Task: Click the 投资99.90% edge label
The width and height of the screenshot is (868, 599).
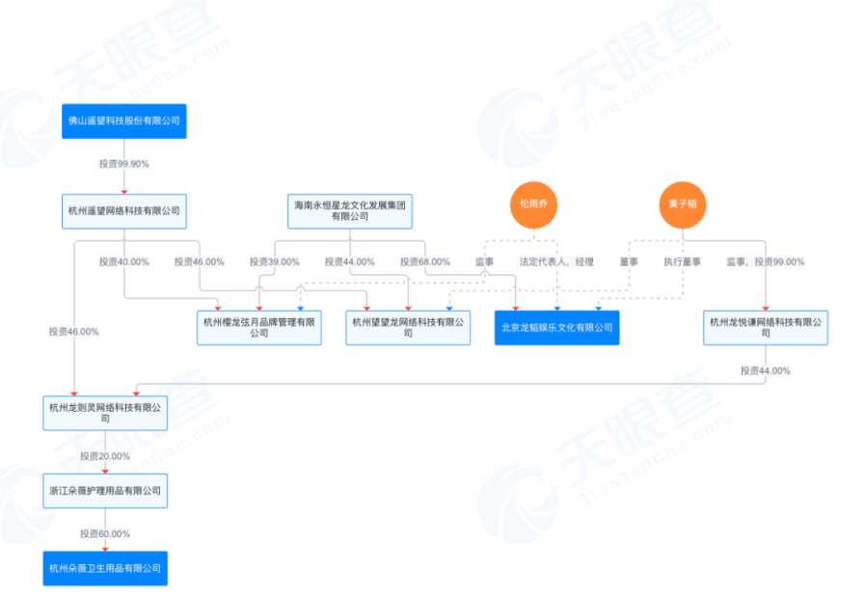Action: point(123,164)
